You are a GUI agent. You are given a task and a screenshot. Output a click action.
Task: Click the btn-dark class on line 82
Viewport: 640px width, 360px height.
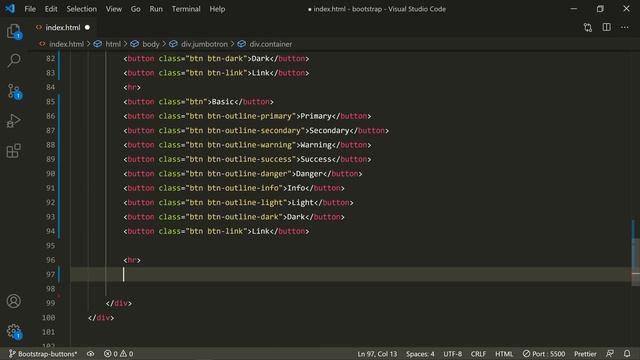click(225, 58)
